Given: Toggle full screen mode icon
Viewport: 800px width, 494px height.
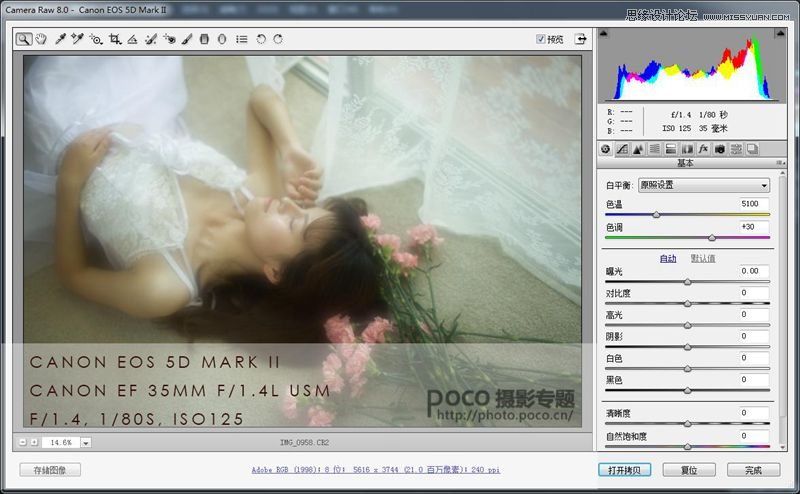Looking at the screenshot, I should pos(581,39).
